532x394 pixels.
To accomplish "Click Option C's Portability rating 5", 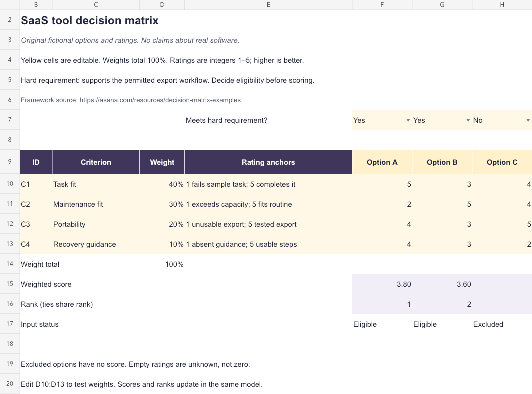I will [502, 224].
